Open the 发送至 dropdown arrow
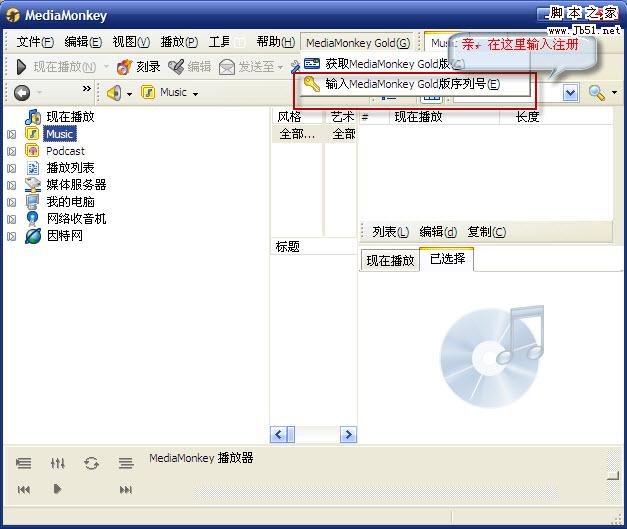This screenshot has width=627, height=529. point(280,67)
